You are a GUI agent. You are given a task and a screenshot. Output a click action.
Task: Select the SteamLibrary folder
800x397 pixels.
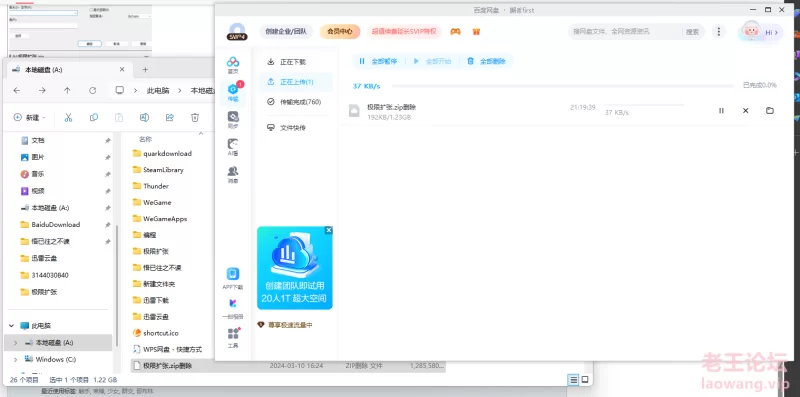[x=163, y=169]
